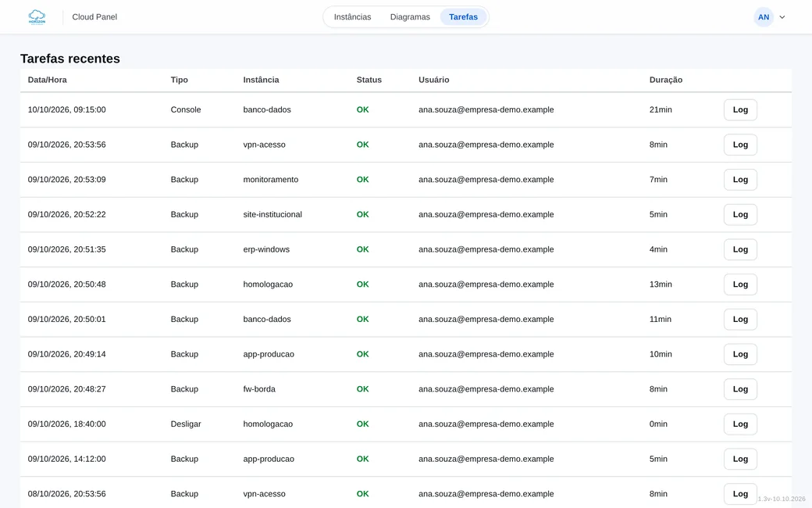Screen dimensions: 812x508
Task: Click timestamp 09/10/2026, 20:51:35
Action: 67,249
